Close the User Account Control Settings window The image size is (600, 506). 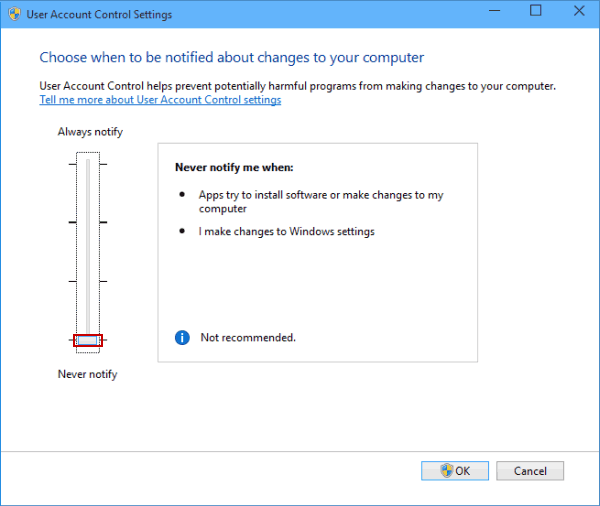[579, 11]
